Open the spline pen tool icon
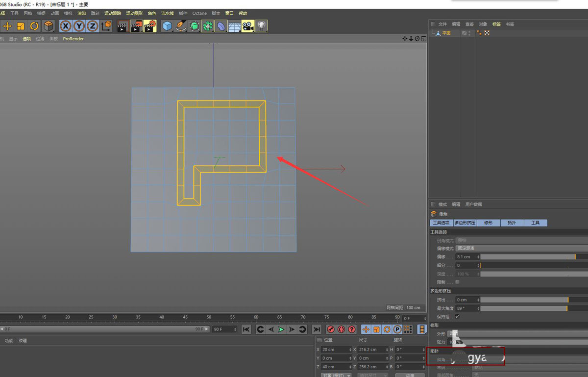 coord(181,26)
